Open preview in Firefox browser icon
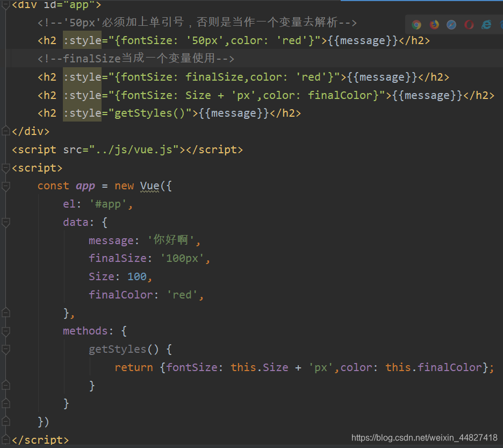This screenshot has height=448, width=503. click(x=434, y=25)
